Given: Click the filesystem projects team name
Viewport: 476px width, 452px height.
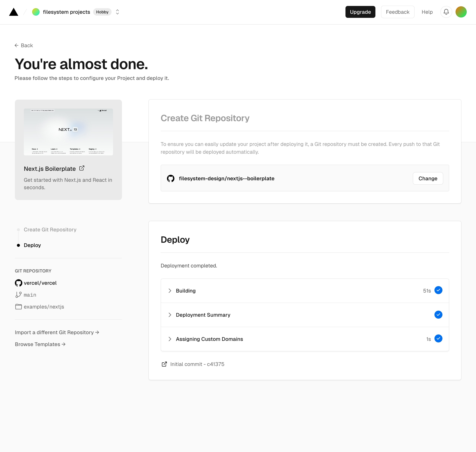Looking at the screenshot, I should pyautogui.click(x=67, y=12).
